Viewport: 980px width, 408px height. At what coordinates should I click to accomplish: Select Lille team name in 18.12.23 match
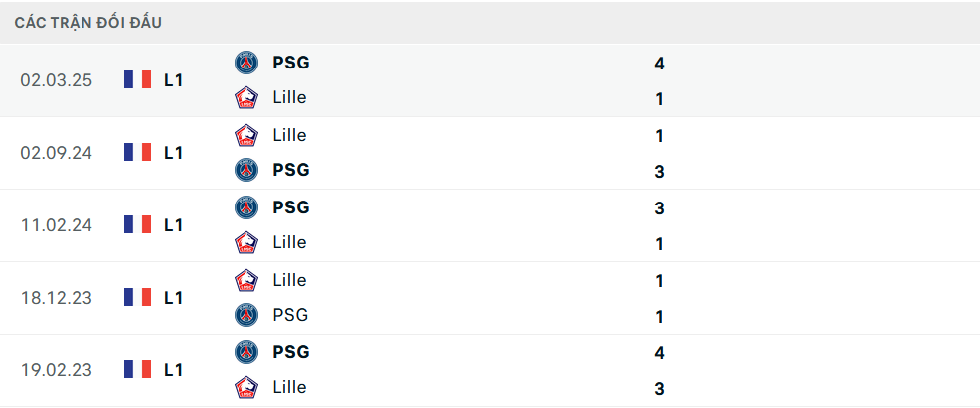point(289,280)
